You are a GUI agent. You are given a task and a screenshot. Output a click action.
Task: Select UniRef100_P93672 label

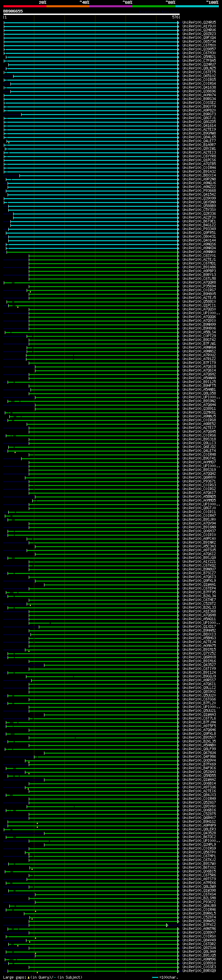[199, 902]
